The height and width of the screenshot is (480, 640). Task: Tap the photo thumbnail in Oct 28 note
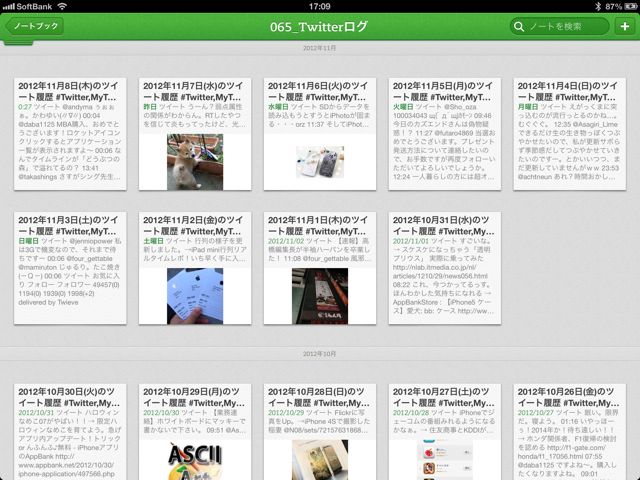pos(320,460)
